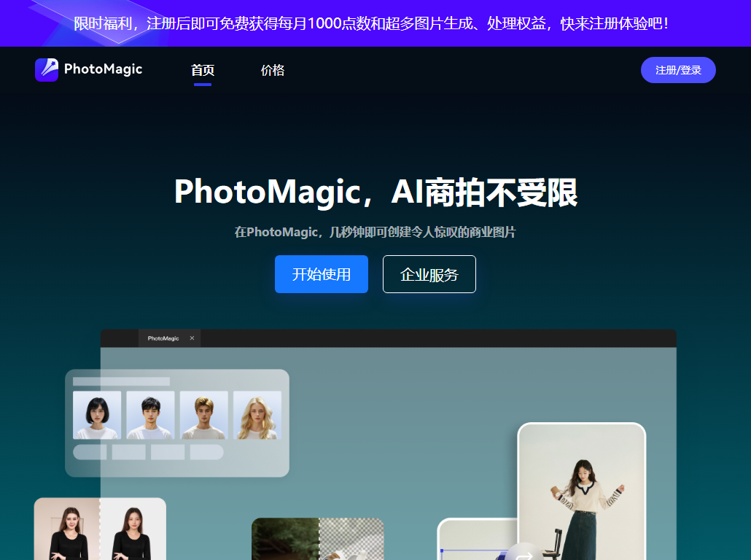This screenshot has width=751, height=560.
Task: Click the PhotoMagic logo icon
Action: [46, 70]
